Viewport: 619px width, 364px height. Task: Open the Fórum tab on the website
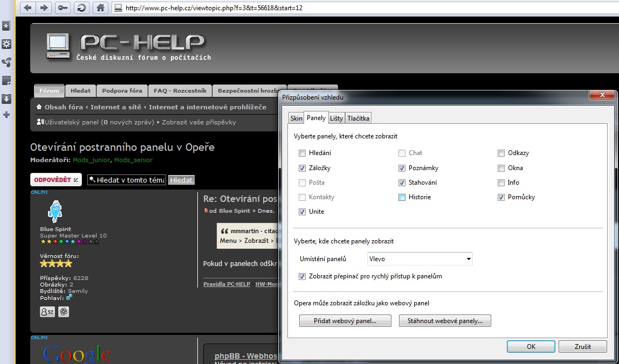click(x=50, y=90)
